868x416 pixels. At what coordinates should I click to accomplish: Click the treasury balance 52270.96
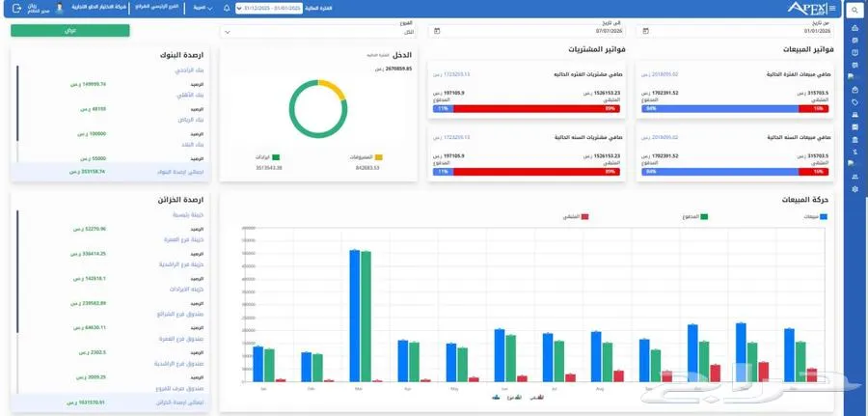tap(90, 229)
